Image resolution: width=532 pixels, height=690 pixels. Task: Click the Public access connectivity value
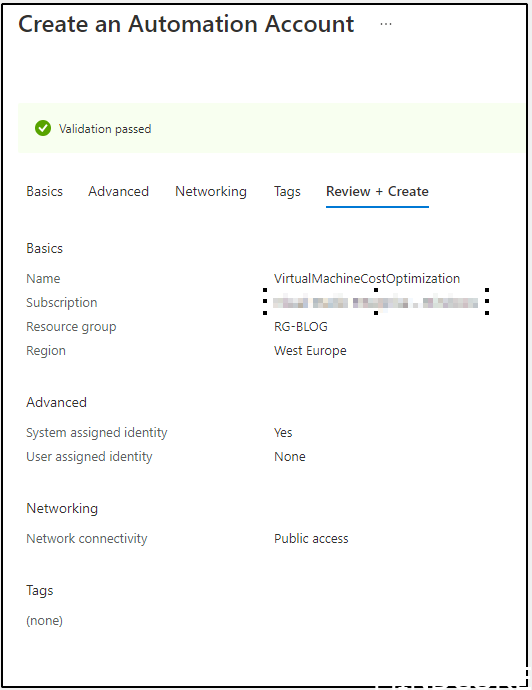(311, 539)
